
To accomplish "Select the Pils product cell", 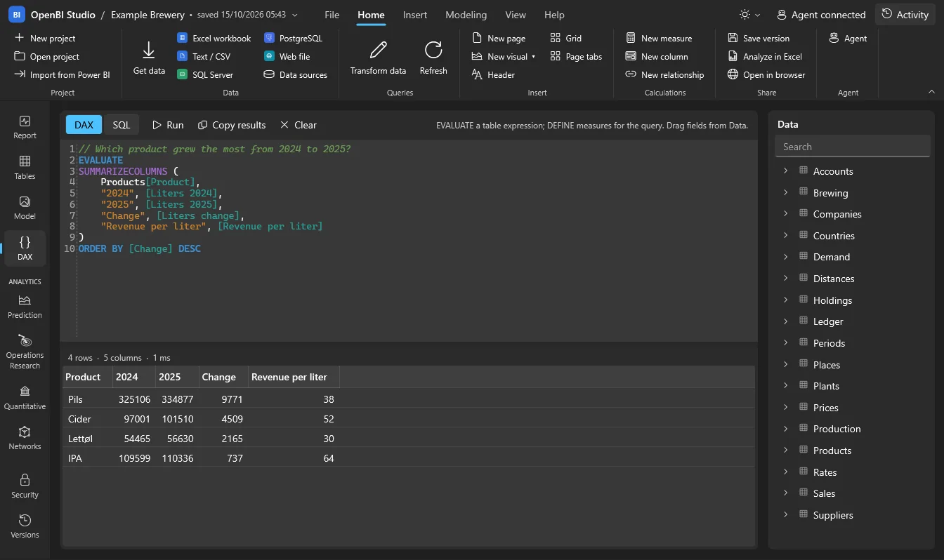I will pos(88,399).
